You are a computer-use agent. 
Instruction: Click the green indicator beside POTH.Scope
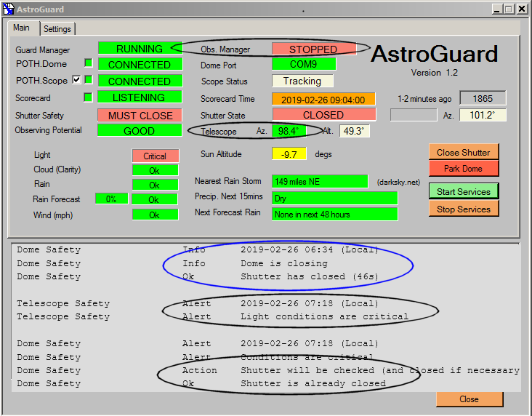(89, 80)
